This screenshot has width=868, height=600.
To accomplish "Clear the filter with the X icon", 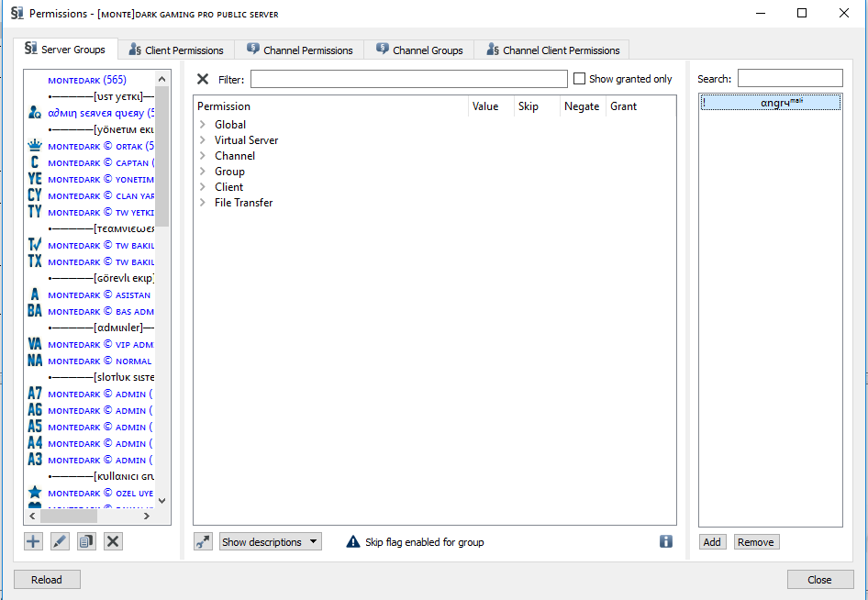I will tap(203, 79).
